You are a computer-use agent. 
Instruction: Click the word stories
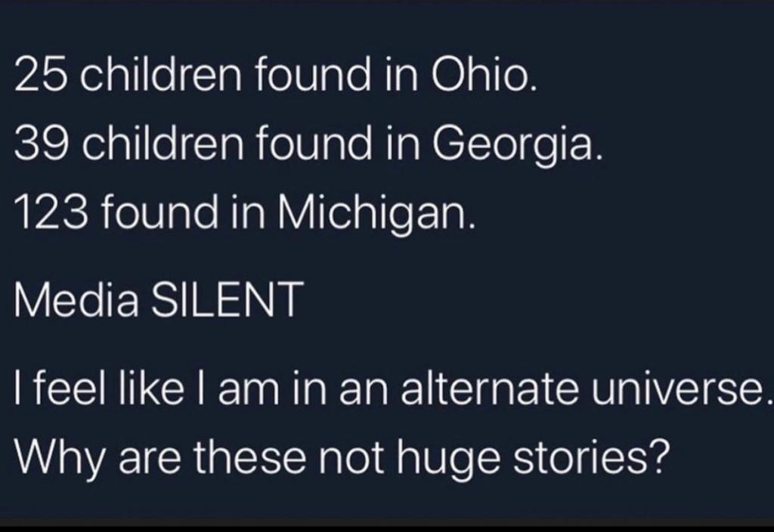click(x=591, y=455)
